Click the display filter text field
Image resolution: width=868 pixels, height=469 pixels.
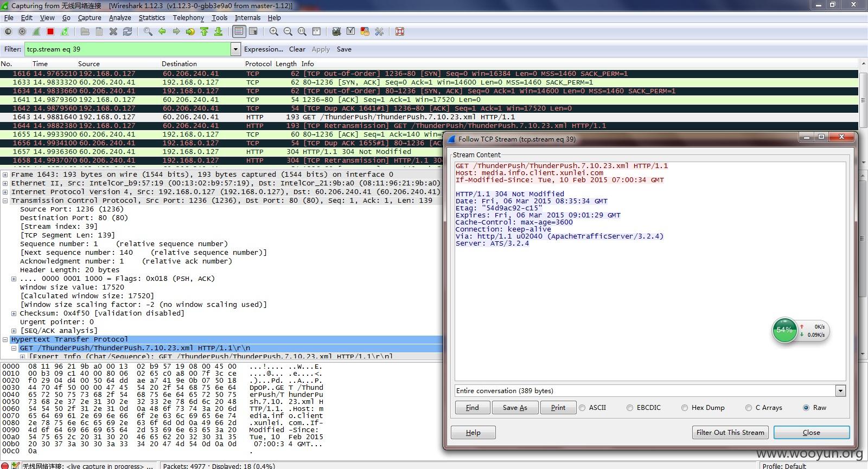tap(127, 49)
